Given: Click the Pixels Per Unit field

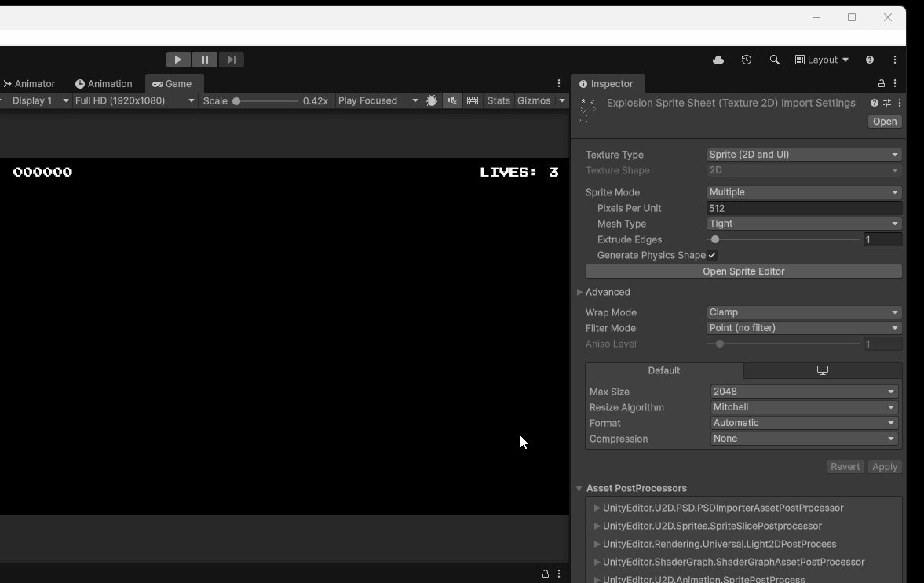Looking at the screenshot, I should [805, 208].
